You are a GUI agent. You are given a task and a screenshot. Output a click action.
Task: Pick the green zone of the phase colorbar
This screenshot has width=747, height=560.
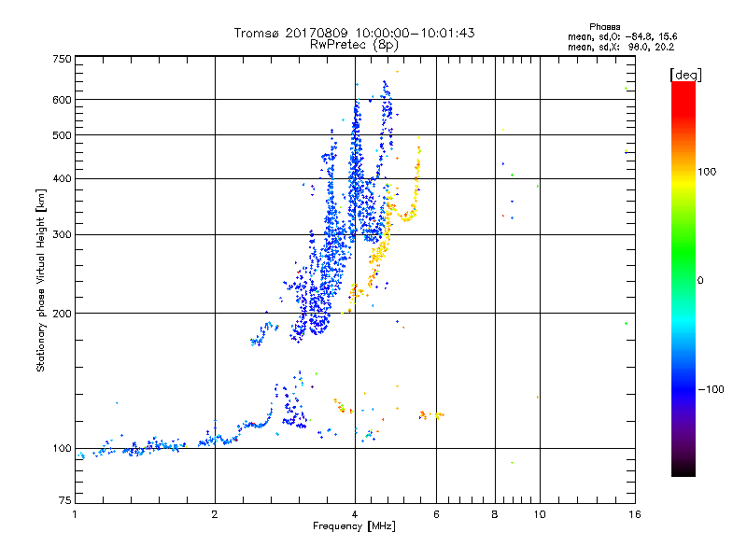click(684, 252)
